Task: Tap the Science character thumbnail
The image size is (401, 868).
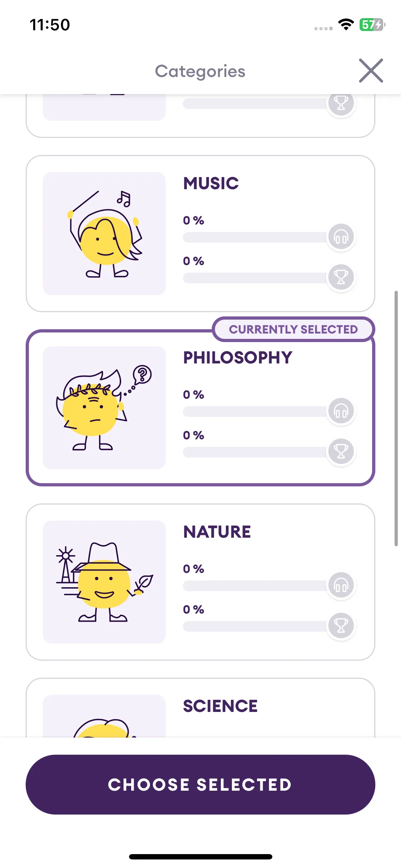Action: click(x=104, y=716)
